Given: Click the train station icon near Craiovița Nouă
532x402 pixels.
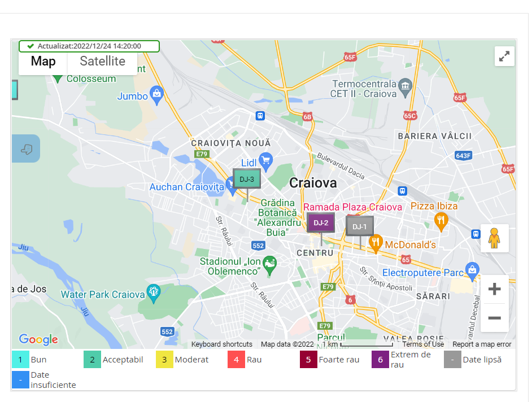Looking at the screenshot, I should 260,116.
